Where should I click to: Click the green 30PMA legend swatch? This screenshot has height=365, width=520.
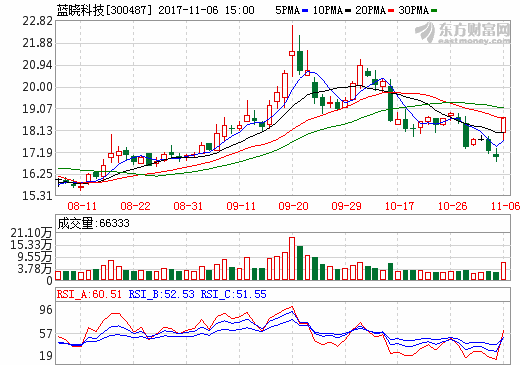(434, 11)
